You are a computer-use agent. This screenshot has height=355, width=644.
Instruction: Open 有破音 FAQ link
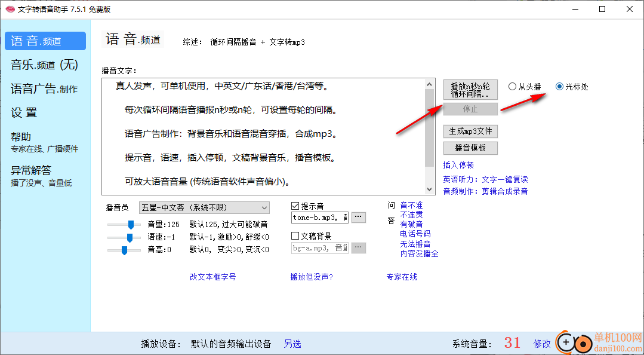pyautogui.click(x=411, y=225)
